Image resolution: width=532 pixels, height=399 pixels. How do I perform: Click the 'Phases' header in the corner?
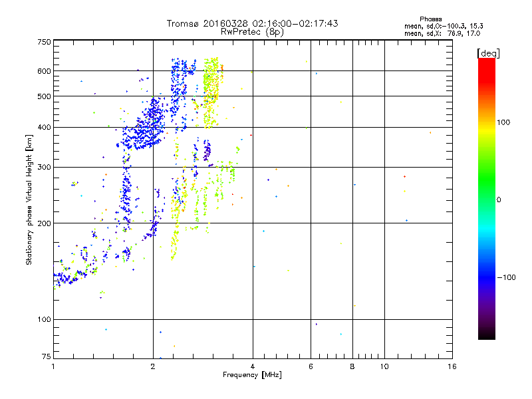coord(430,19)
